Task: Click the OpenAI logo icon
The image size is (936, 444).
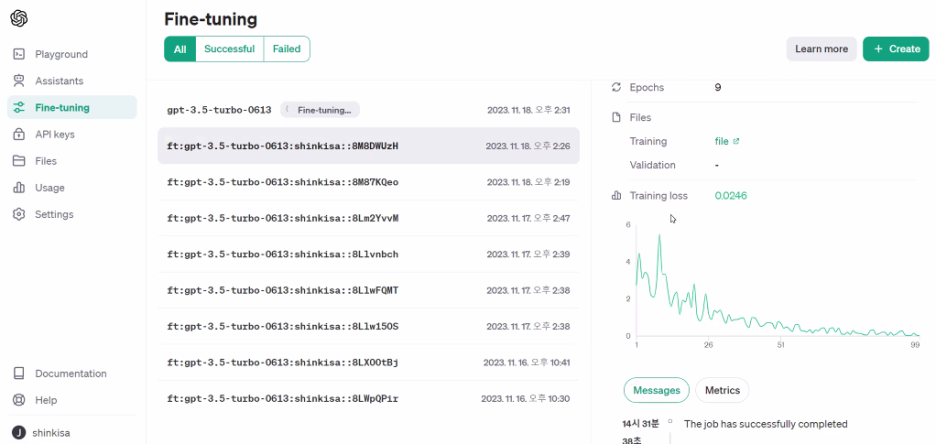Action: point(19,18)
